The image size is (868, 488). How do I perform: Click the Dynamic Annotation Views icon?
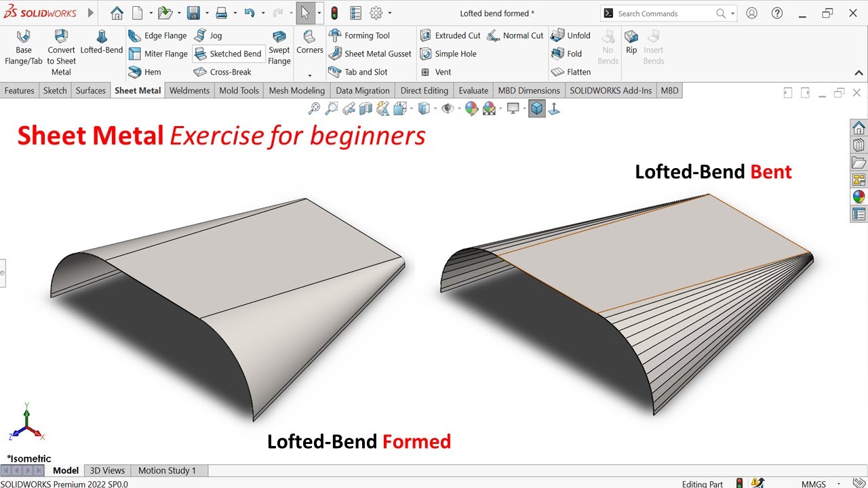pos(382,108)
